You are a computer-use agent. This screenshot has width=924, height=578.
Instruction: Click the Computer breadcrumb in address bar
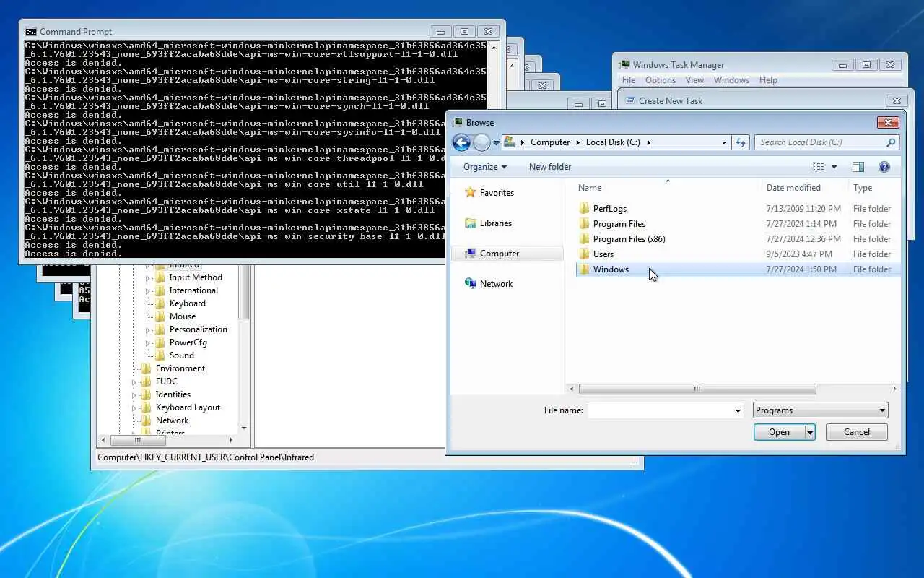point(550,142)
